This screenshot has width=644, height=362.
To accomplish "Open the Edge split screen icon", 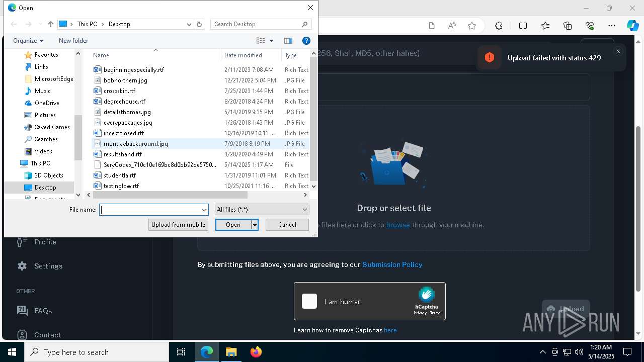I will click(523, 26).
